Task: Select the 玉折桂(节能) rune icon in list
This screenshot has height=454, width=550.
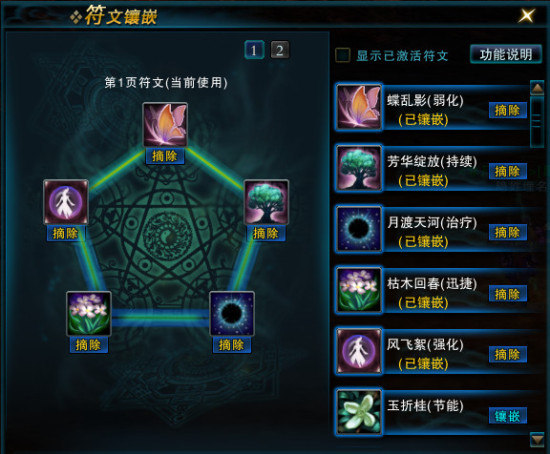Action: (x=358, y=412)
